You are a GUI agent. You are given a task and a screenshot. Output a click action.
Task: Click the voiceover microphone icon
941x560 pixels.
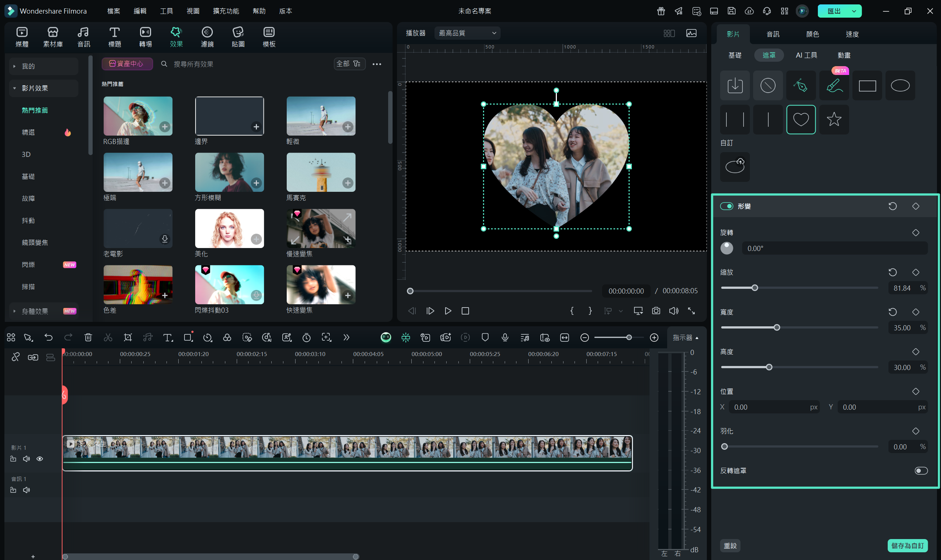coord(505,337)
